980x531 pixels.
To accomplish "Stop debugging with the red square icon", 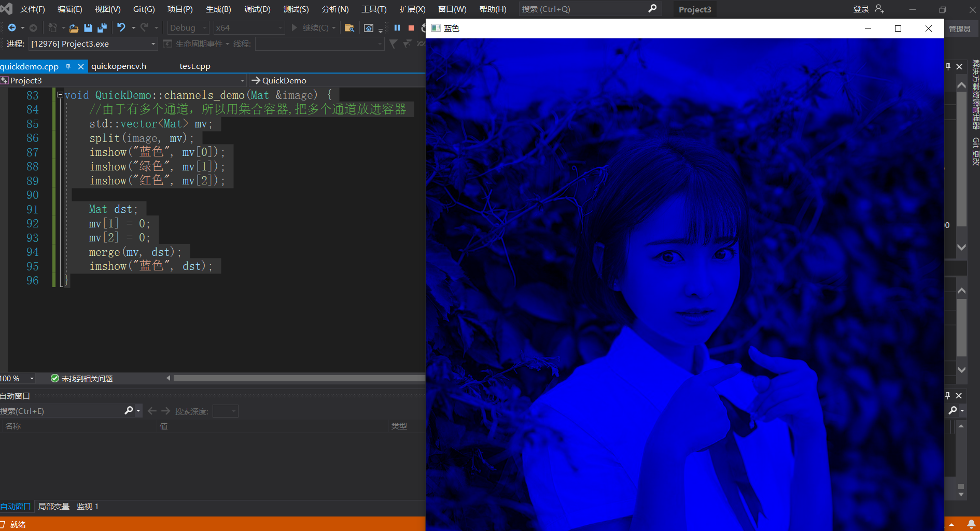I will (411, 28).
